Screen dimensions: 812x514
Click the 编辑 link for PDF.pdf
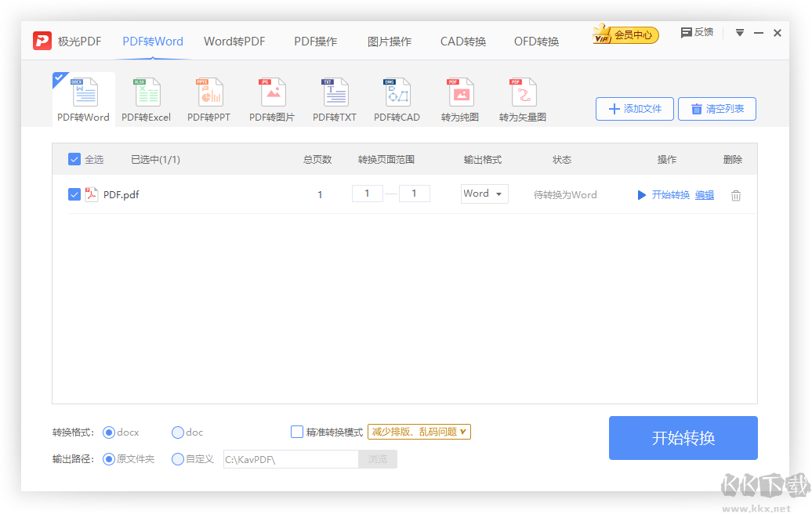pos(704,195)
